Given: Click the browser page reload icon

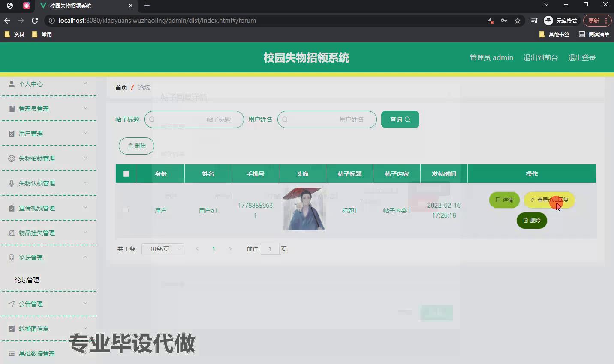Looking at the screenshot, I should pyautogui.click(x=35, y=21).
